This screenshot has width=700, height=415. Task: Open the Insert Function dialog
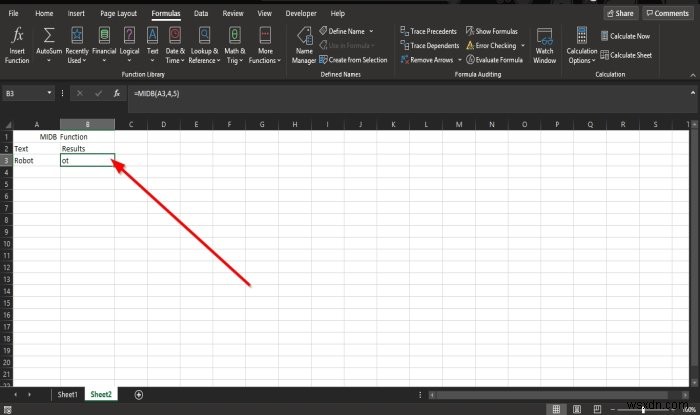click(17, 45)
